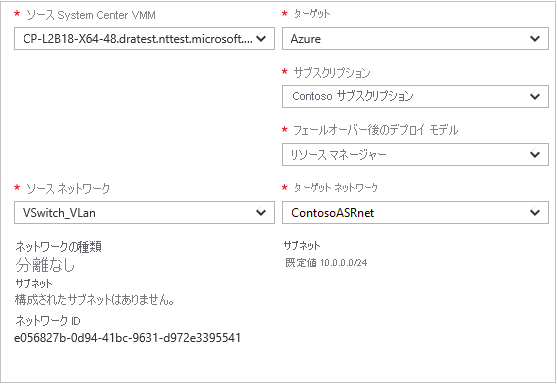The image size is (558, 385).
Task: Select the サブネット label under 分離なし
Action: coord(34,283)
